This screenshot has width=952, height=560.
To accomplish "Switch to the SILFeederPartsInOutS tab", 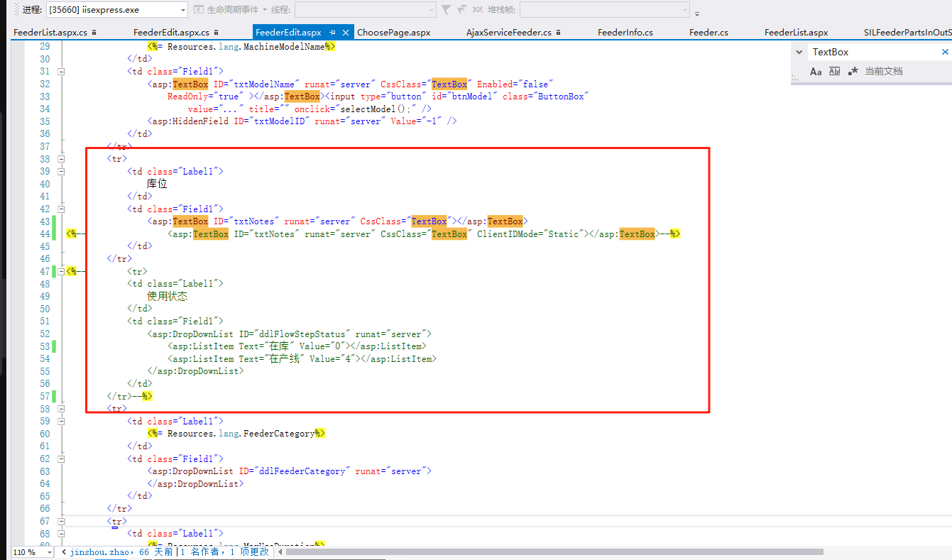I will 907,33.
